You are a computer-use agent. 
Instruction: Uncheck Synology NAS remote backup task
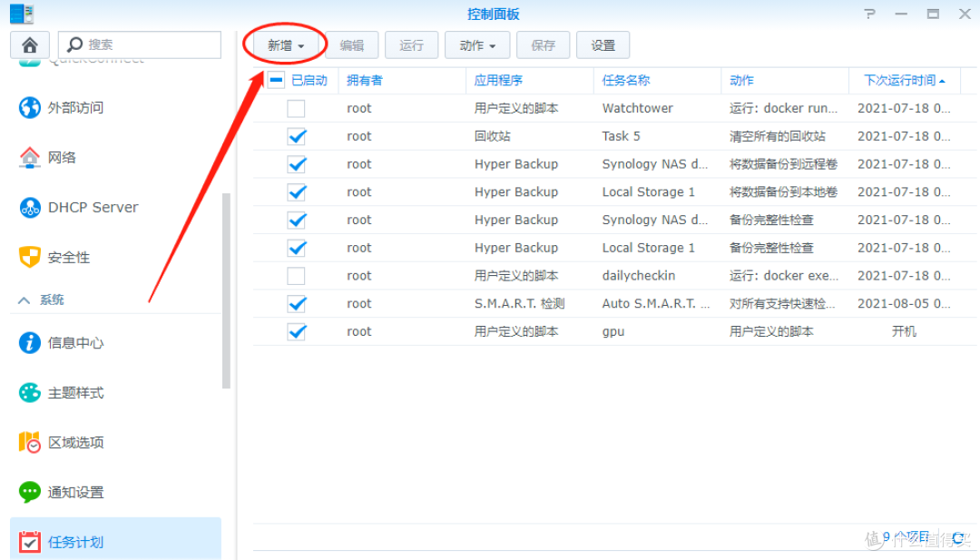click(296, 164)
